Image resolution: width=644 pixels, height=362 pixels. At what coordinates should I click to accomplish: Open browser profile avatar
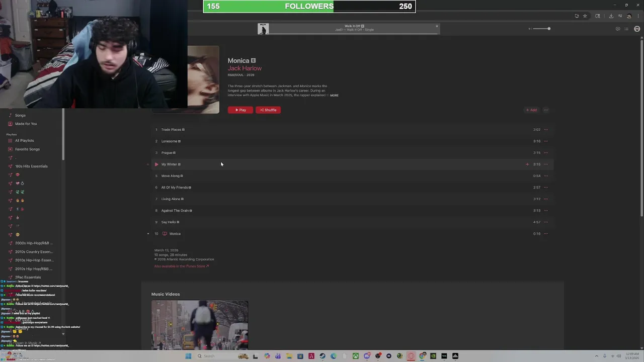click(629, 16)
